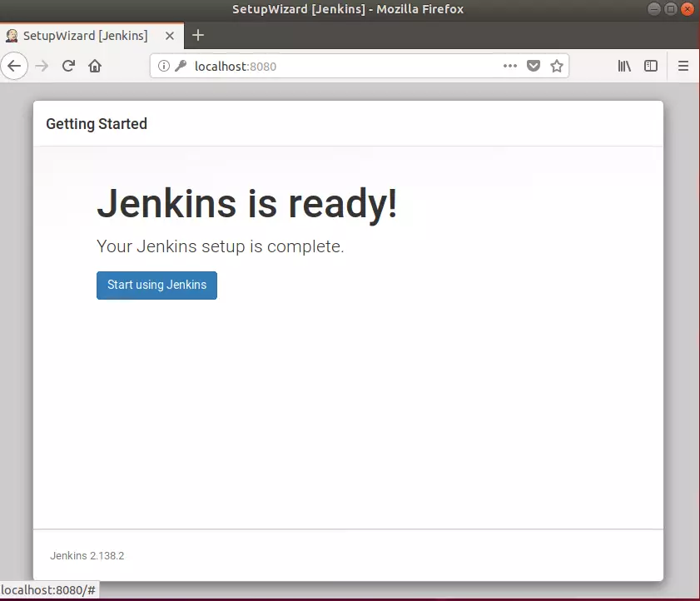Click the saved-login key icon in address bar
Viewport: 700px width, 601px height.
pos(181,66)
